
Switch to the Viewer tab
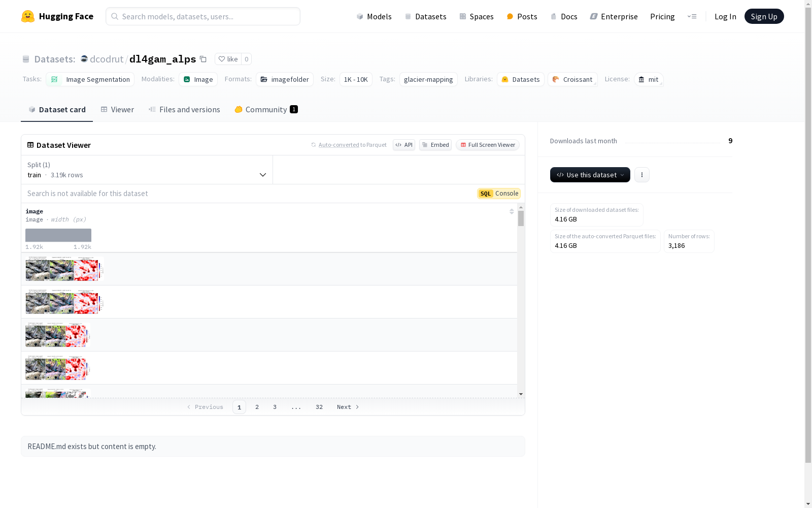[x=117, y=109]
